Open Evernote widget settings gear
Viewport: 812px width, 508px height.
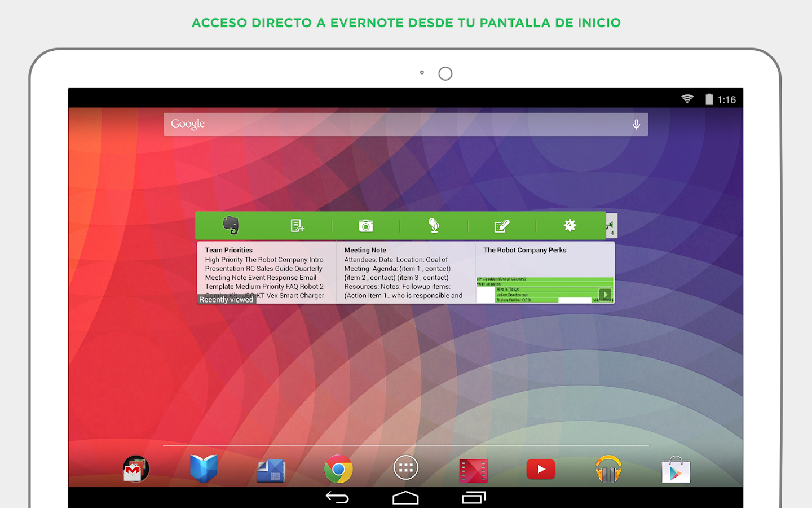[x=570, y=225]
